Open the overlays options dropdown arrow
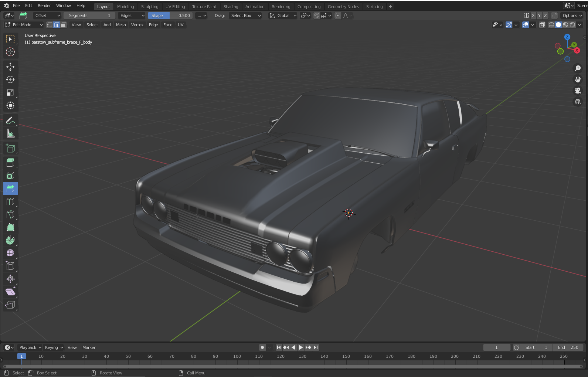This screenshot has width=588, height=377. 533,25
